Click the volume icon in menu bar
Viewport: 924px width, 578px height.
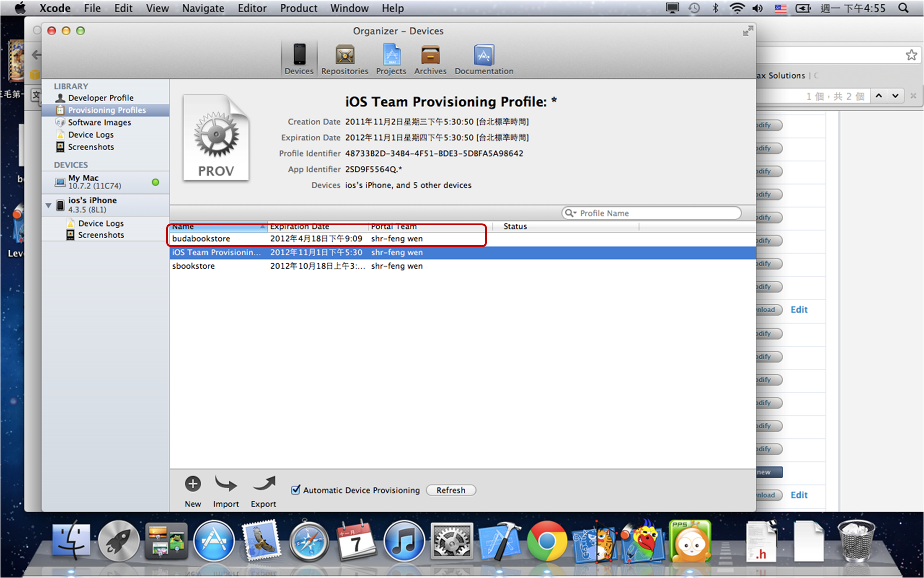point(757,8)
